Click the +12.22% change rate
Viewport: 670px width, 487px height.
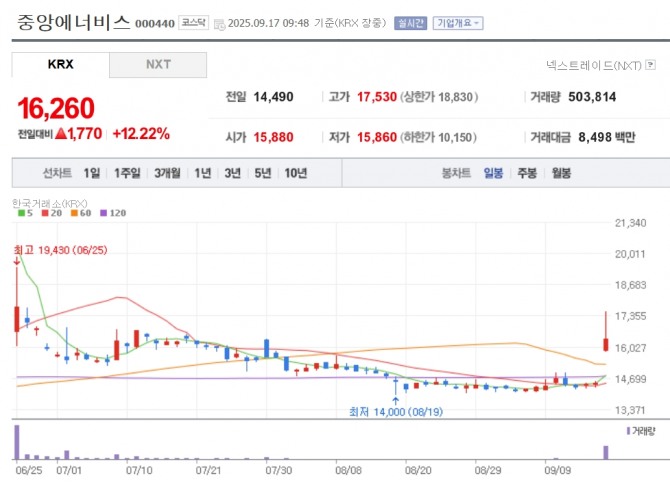pyautogui.click(x=141, y=134)
